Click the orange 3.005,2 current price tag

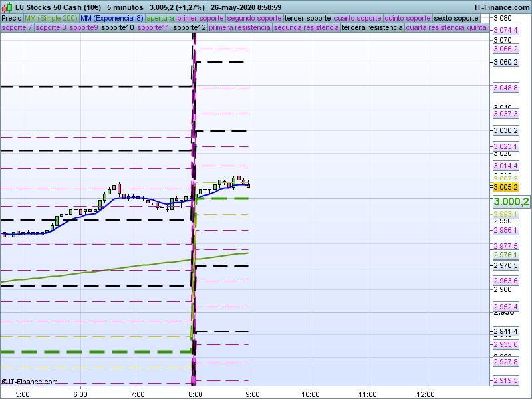pos(505,188)
